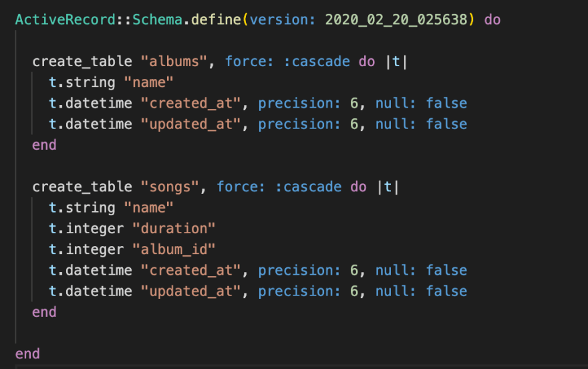Viewport: 588px width, 369px height.
Task: Click the final end keyword of schema
Action: pos(27,354)
